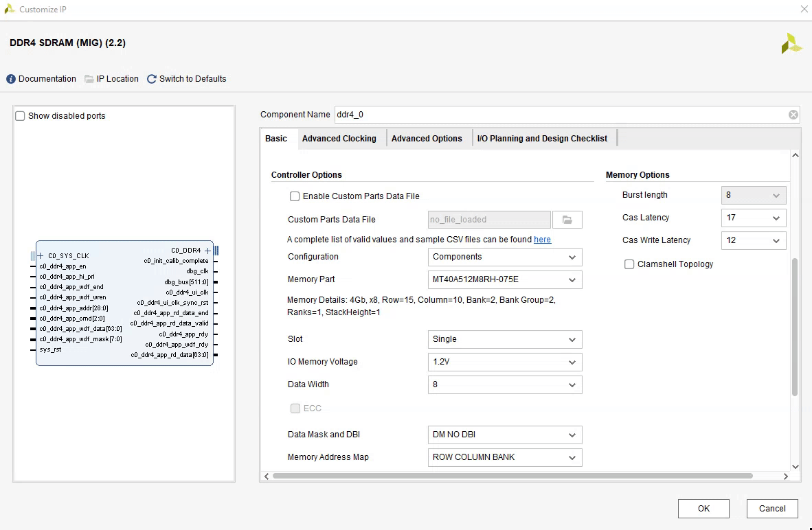Click the scroll right arrow
The width and height of the screenshot is (812, 530).
point(786,476)
